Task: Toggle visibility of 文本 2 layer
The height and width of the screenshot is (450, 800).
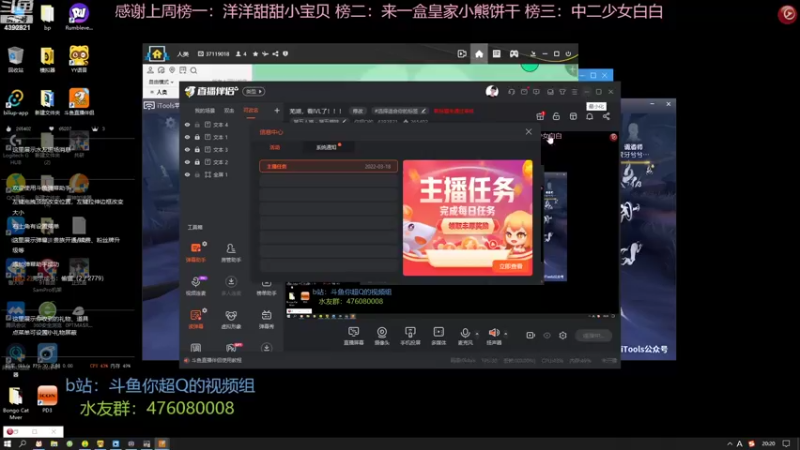Action: (187, 162)
